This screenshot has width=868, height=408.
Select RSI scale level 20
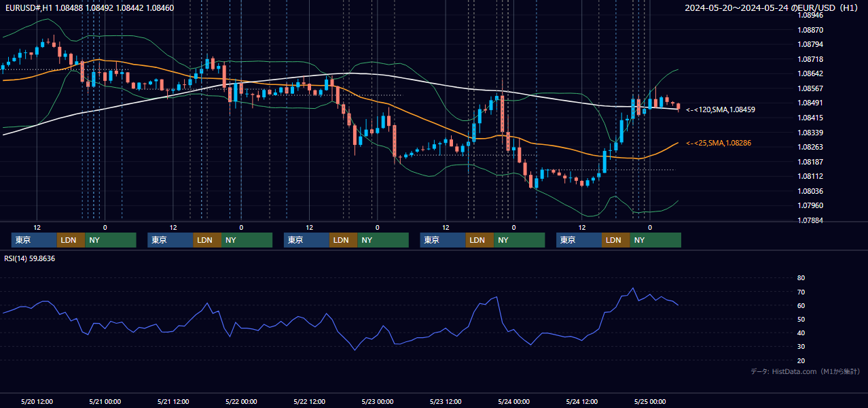pos(801,360)
